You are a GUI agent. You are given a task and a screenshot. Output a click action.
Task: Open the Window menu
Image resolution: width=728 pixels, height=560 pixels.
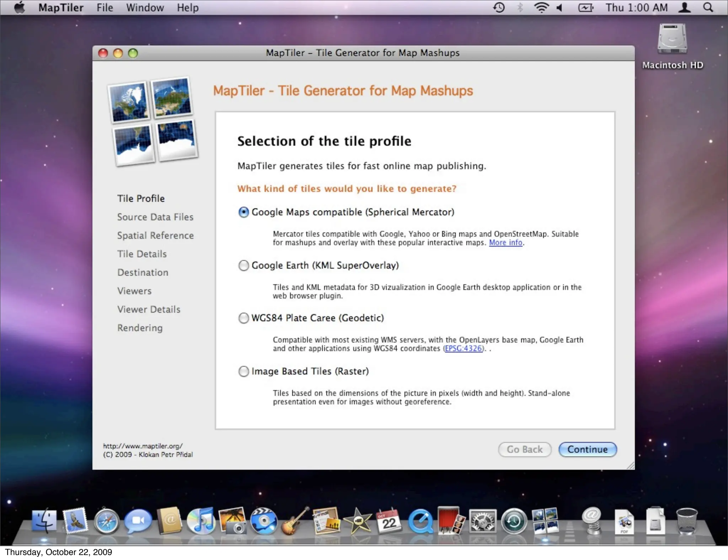145,7
